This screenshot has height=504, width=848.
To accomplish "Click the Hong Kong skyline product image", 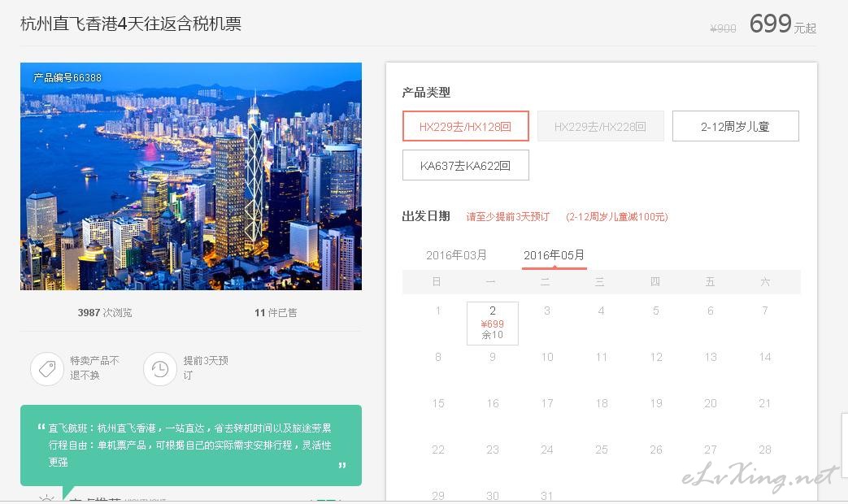I will click(x=191, y=176).
